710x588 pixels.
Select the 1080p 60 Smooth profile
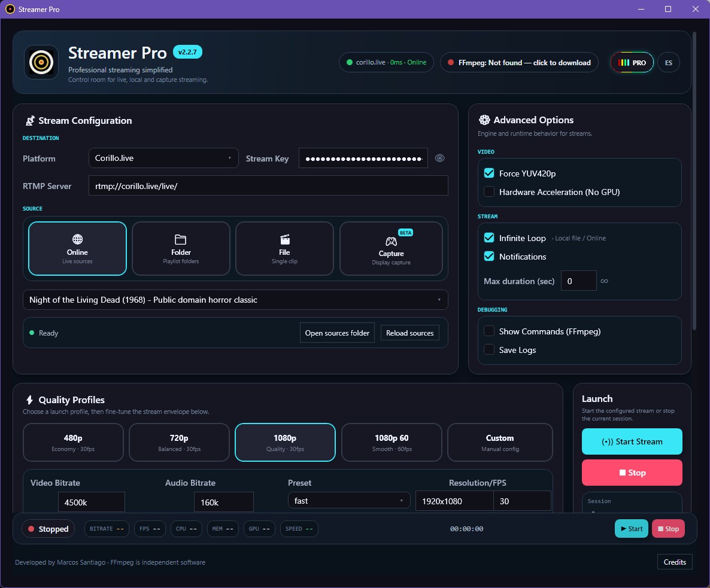(392, 443)
